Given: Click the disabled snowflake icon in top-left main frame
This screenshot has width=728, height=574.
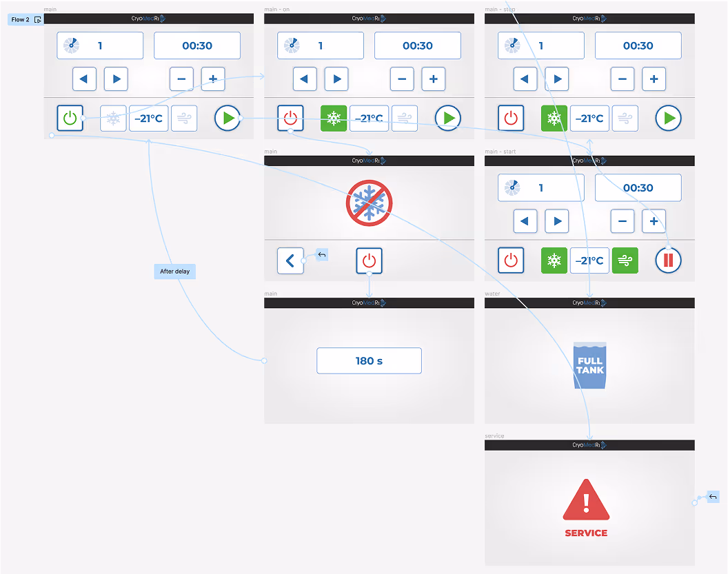Looking at the screenshot, I should (113, 119).
